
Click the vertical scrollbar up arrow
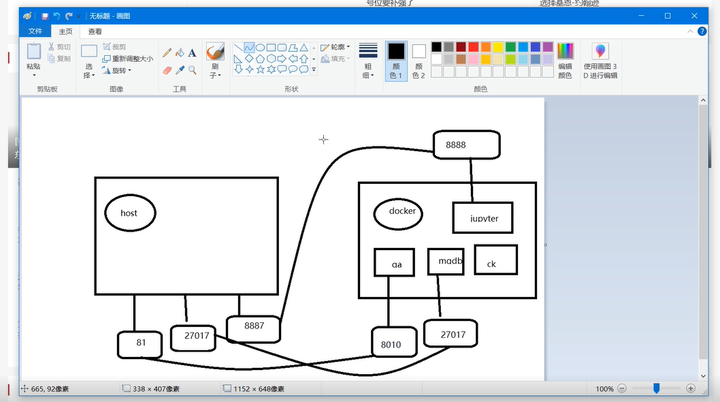tap(703, 100)
